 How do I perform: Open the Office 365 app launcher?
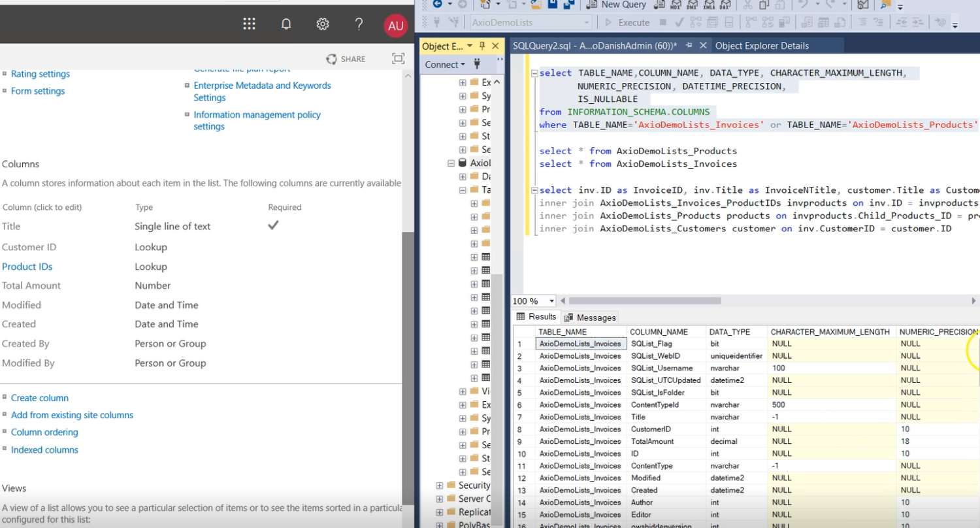[x=249, y=24]
